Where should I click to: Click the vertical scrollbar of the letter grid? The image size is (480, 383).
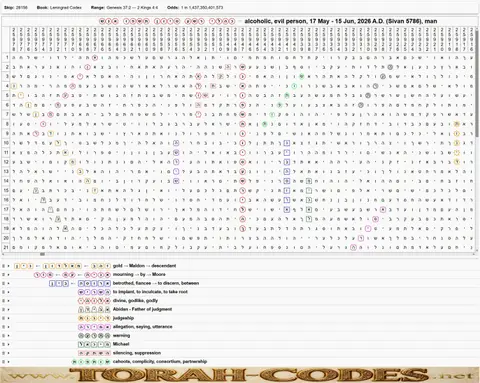point(477,83)
